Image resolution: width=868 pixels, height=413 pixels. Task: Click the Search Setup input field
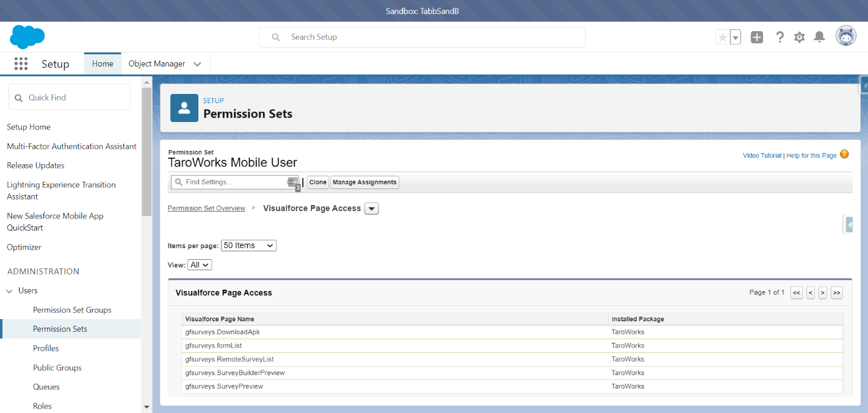point(422,37)
